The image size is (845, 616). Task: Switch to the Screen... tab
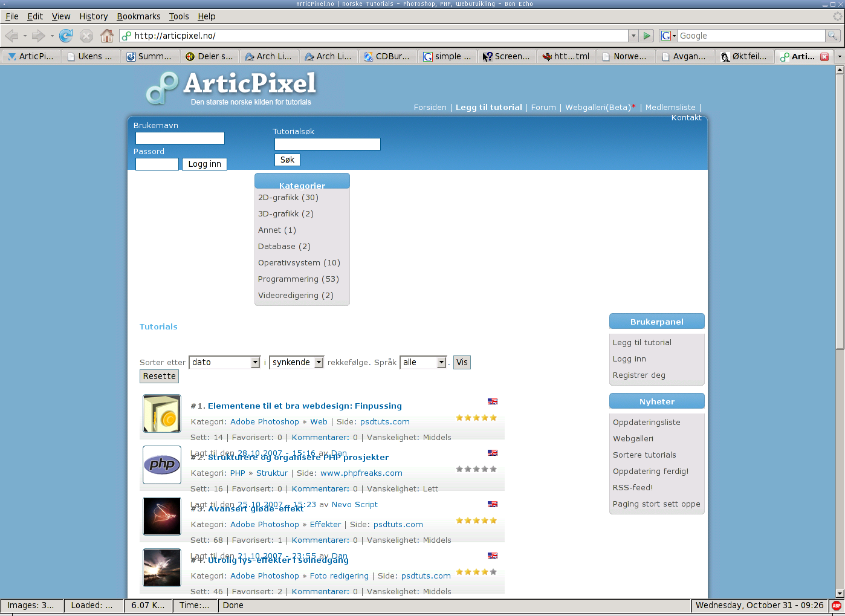click(x=507, y=56)
